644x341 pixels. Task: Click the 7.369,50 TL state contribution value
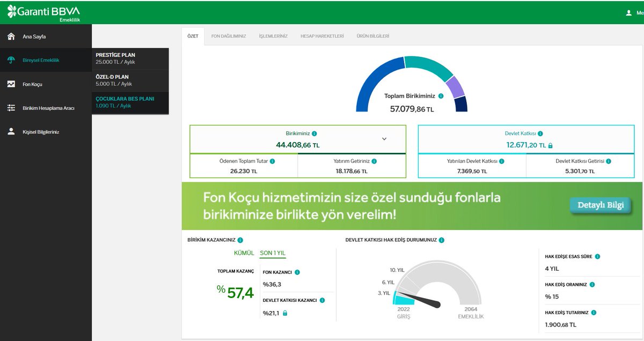click(x=472, y=172)
